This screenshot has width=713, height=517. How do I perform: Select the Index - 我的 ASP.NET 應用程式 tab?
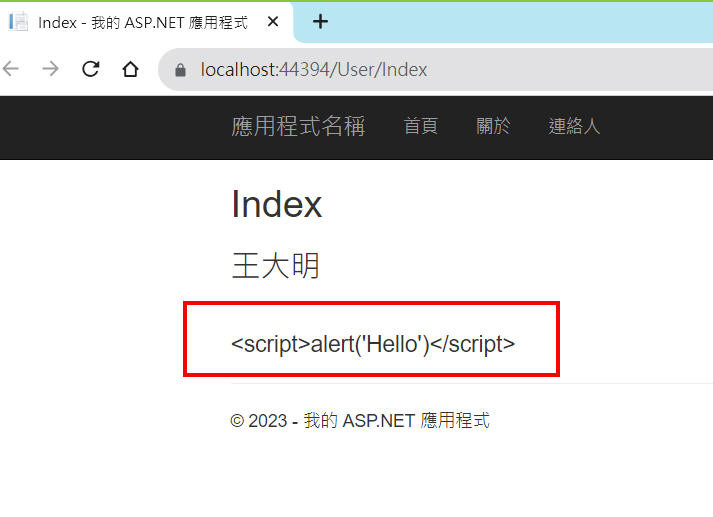pyautogui.click(x=146, y=22)
